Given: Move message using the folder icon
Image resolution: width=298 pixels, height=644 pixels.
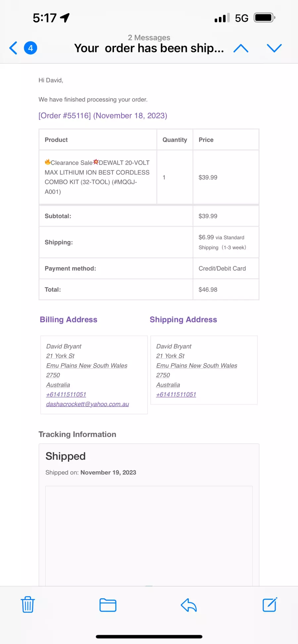Looking at the screenshot, I should (x=108, y=605).
